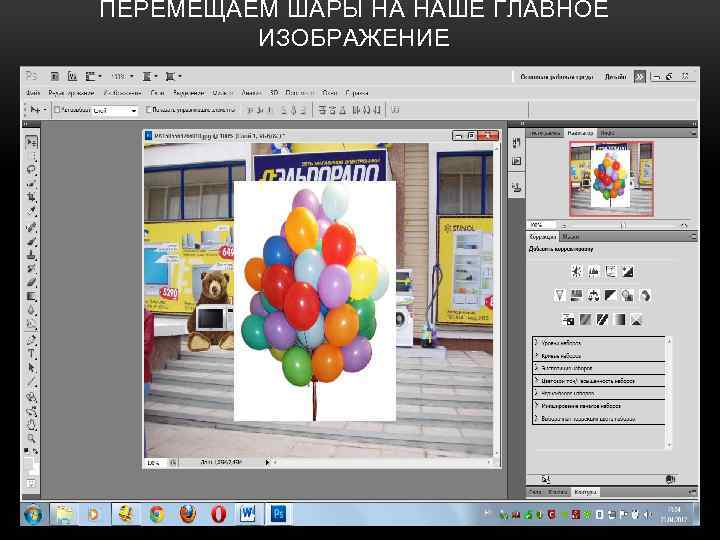Select the Clone Stamp tool

pos(31,254)
